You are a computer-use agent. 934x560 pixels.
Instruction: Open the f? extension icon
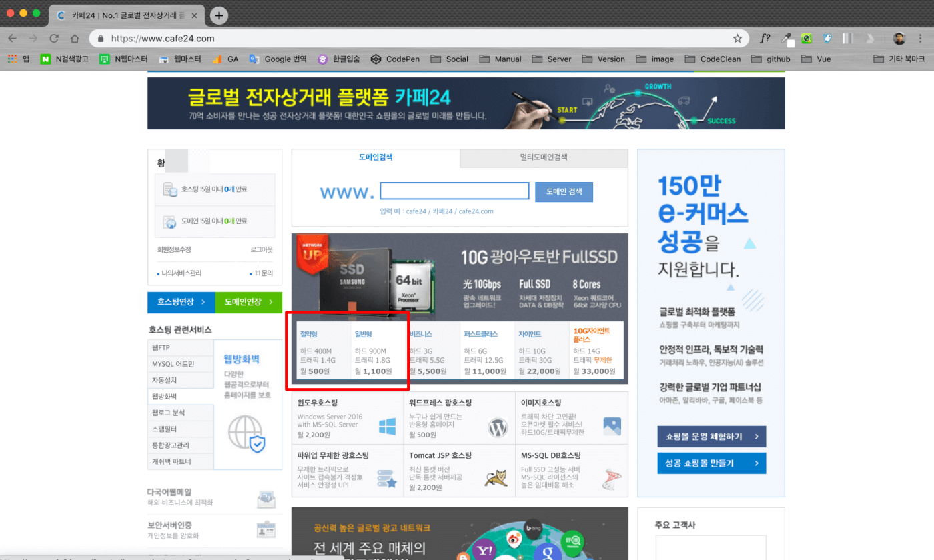pyautogui.click(x=765, y=39)
